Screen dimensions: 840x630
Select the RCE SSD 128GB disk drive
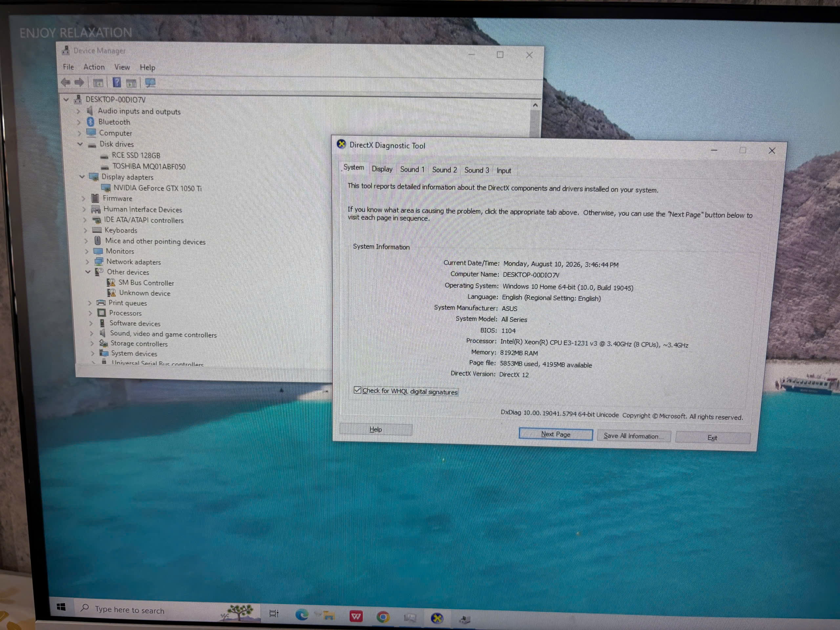[136, 155]
